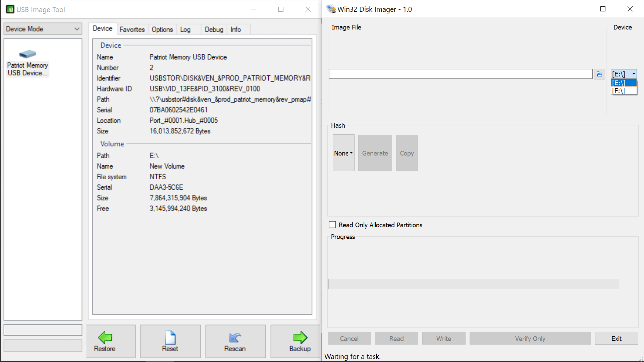Click the Image File path field
The image size is (644, 362).
460,74
